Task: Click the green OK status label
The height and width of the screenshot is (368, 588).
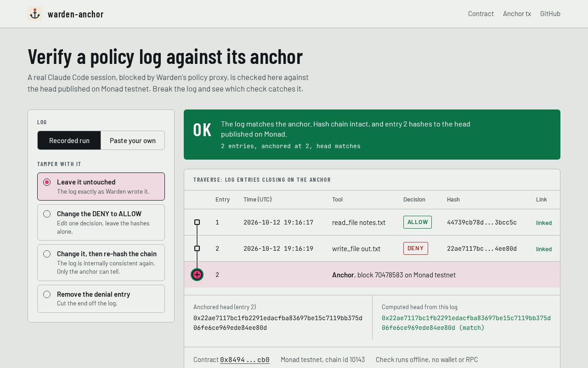Action: coord(202,130)
